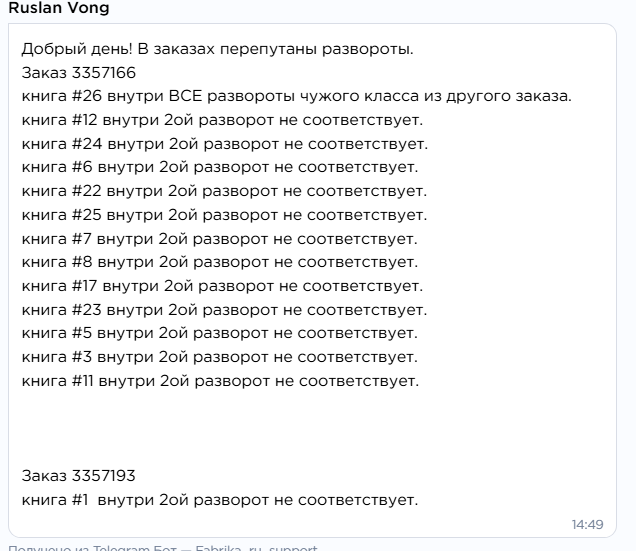
Task: Click the книга #24 line
Action: tap(225, 144)
